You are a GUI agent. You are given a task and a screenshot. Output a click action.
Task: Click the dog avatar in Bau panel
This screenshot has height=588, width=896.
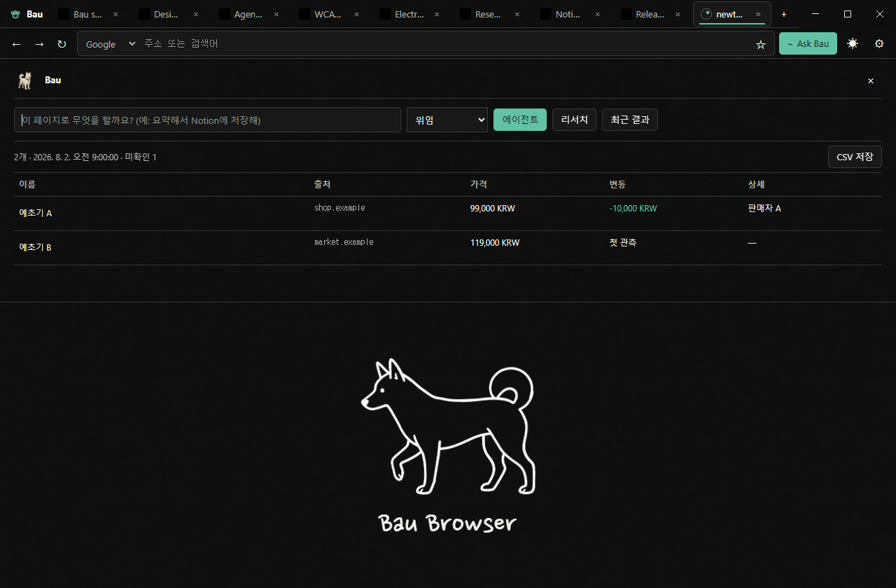pos(25,80)
